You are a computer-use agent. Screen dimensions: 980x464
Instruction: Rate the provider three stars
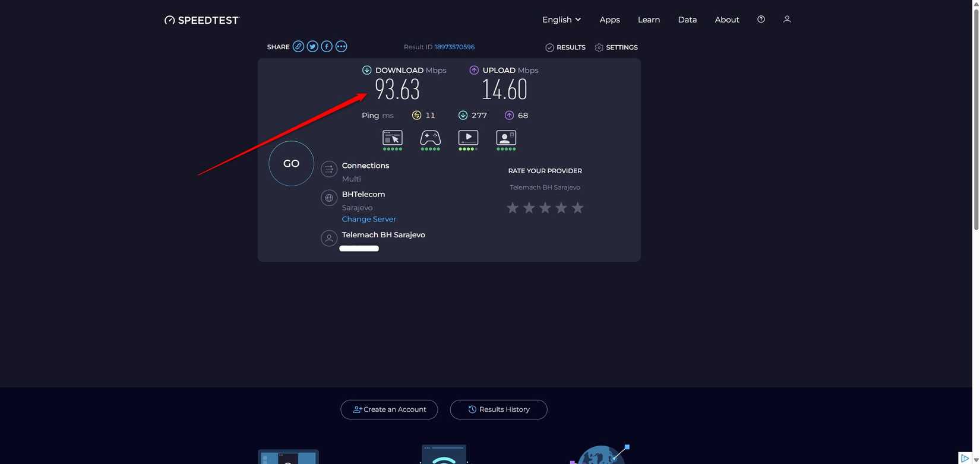pos(545,208)
